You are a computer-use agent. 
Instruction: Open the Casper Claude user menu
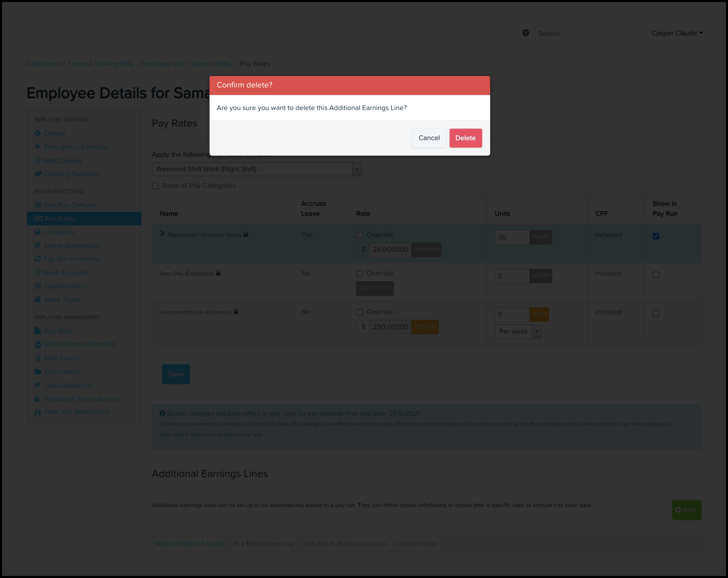click(x=677, y=33)
